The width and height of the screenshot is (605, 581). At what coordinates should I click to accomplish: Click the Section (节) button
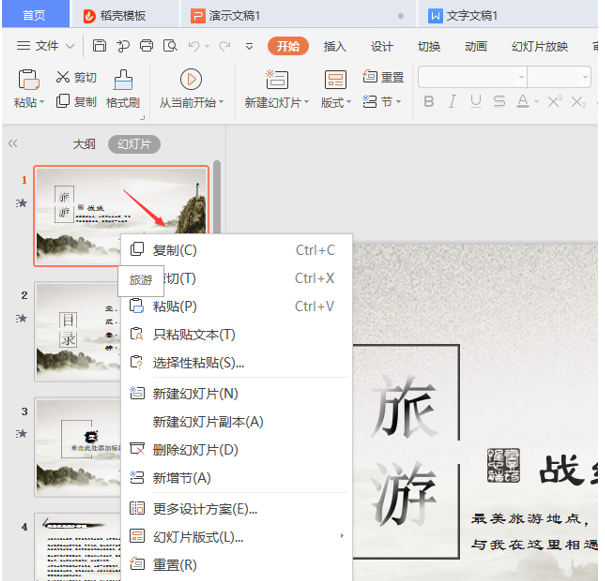point(382,102)
